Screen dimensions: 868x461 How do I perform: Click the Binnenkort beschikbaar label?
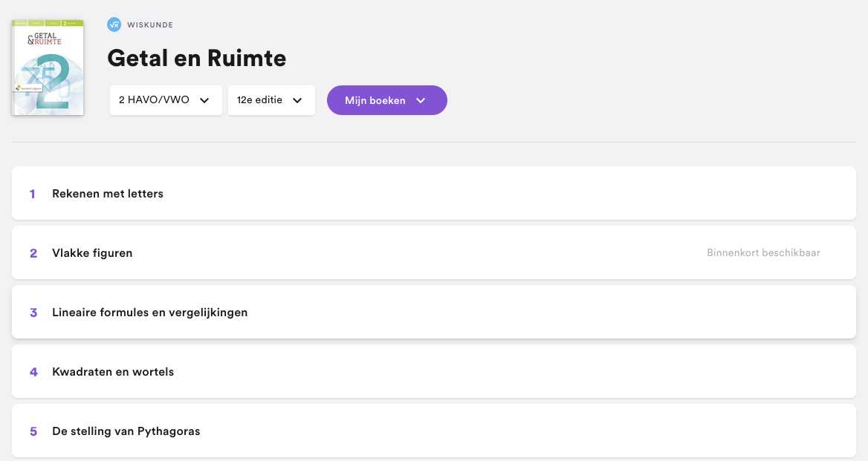763,252
